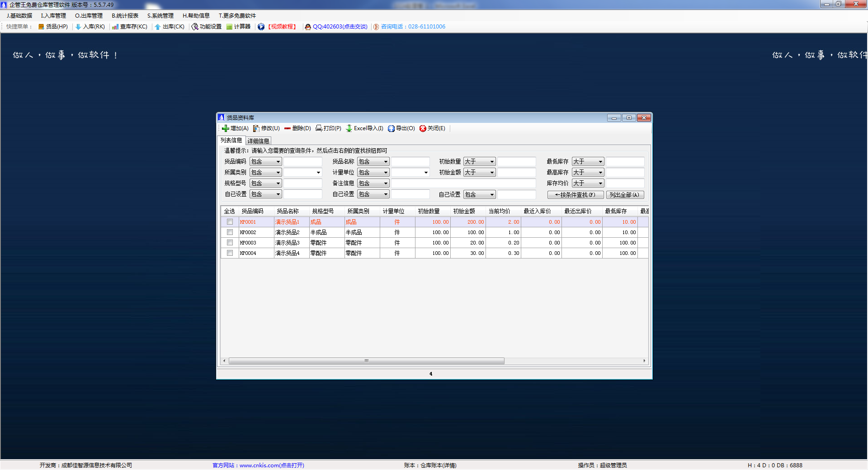Open the 货品(HP) quick menu shortcut
The width and height of the screenshot is (868, 470).
53,27
